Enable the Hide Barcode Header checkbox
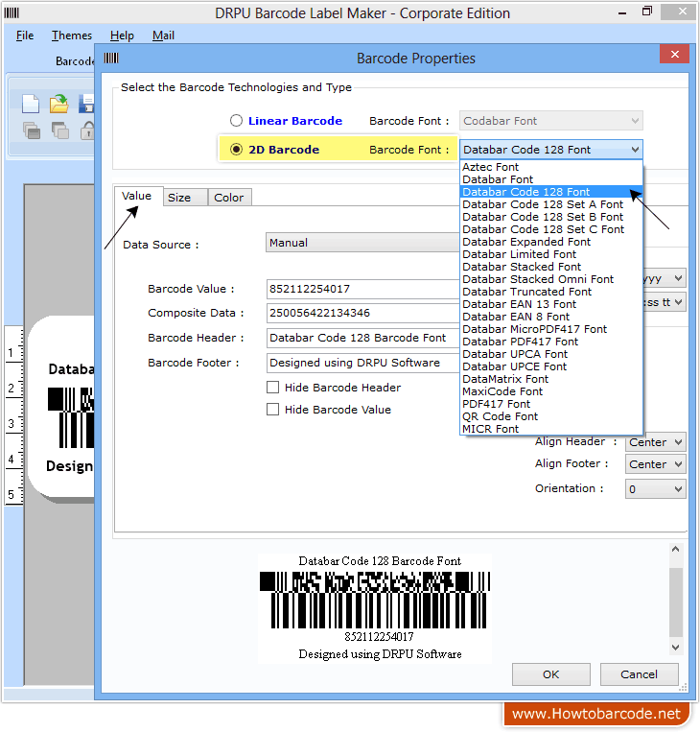700x732 pixels. 273,388
